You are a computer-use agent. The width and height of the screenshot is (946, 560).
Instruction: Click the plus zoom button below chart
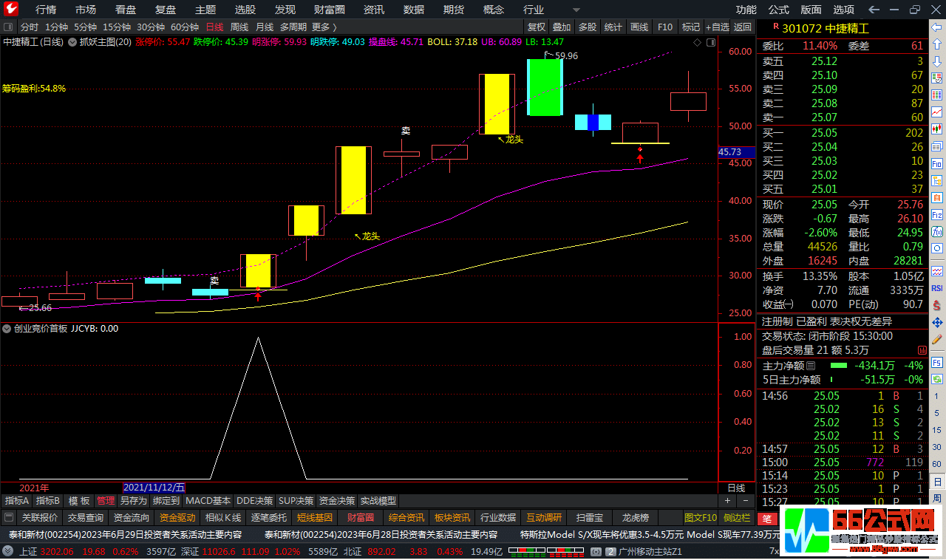(x=726, y=501)
